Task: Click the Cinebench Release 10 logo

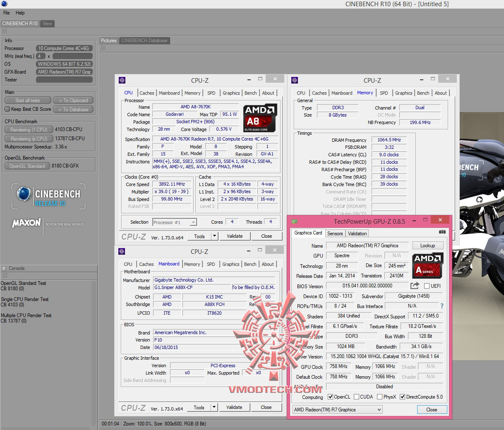Action: 49,197
